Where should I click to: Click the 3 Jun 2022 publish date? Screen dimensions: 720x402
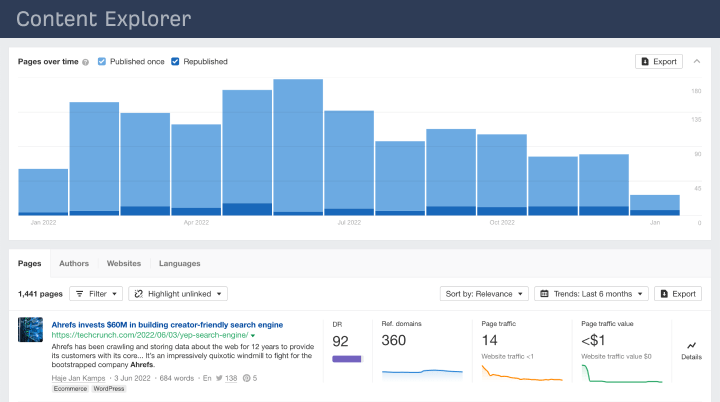click(x=132, y=378)
